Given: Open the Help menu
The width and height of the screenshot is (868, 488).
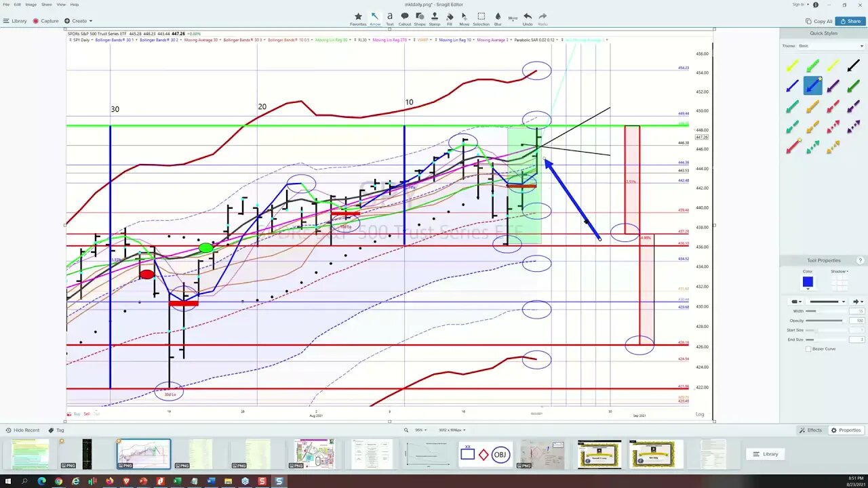Looking at the screenshot, I should pos(75,5).
